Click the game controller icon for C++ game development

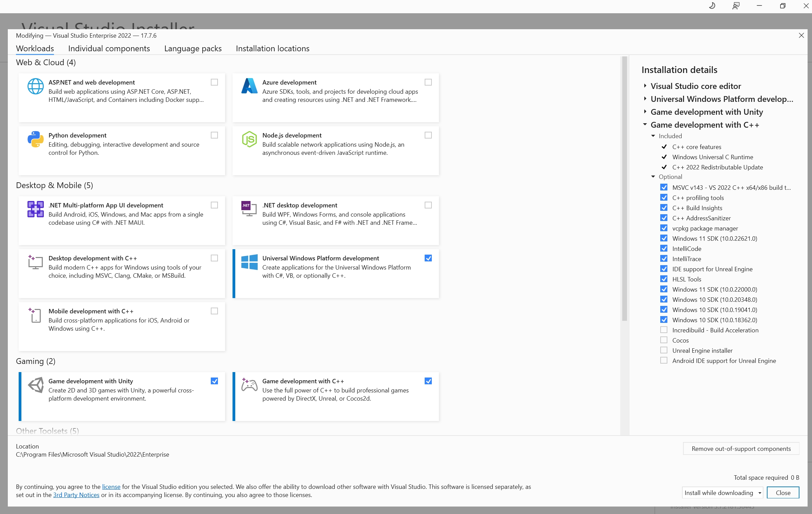point(249,385)
